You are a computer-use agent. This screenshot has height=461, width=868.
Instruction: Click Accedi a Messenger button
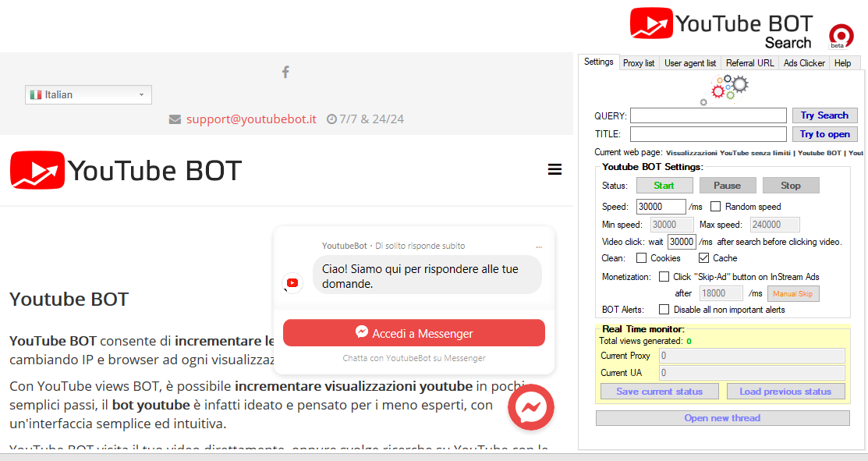(x=413, y=333)
